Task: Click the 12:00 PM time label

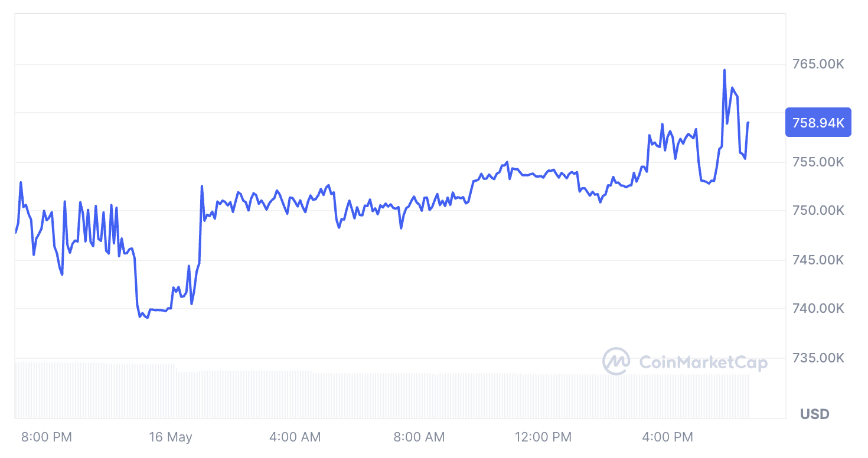Action: pyautogui.click(x=543, y=437)
